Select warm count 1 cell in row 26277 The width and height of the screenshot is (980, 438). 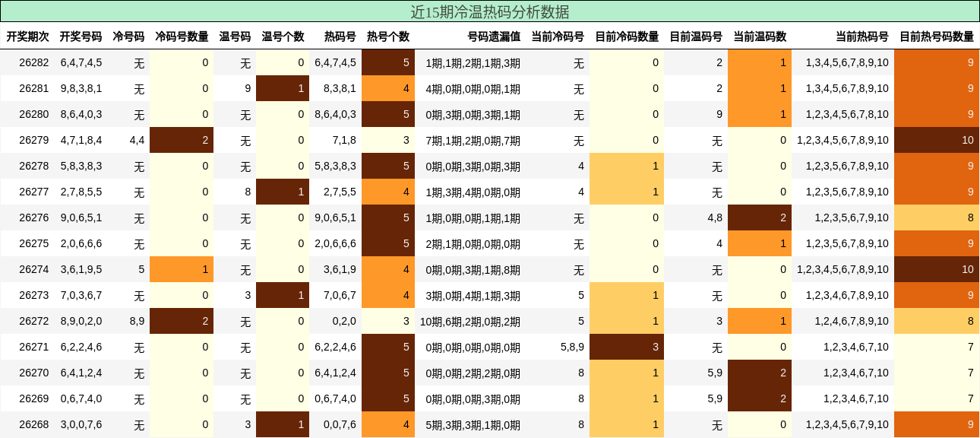pos(283,192)
